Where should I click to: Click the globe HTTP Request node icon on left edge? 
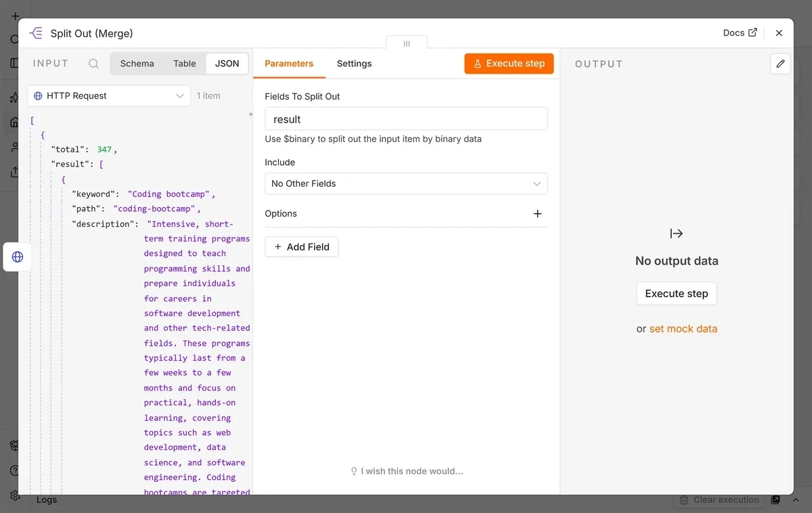18,257
